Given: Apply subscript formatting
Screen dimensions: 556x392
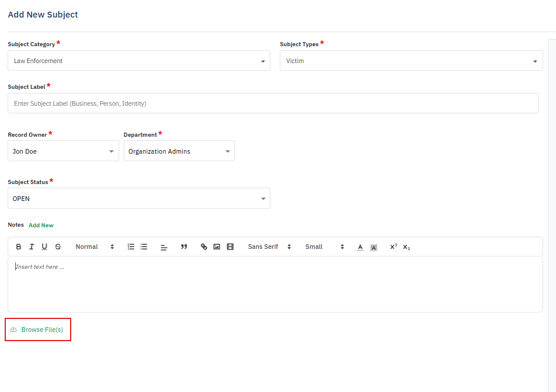Looking at the screenshot, I should 406,247.
